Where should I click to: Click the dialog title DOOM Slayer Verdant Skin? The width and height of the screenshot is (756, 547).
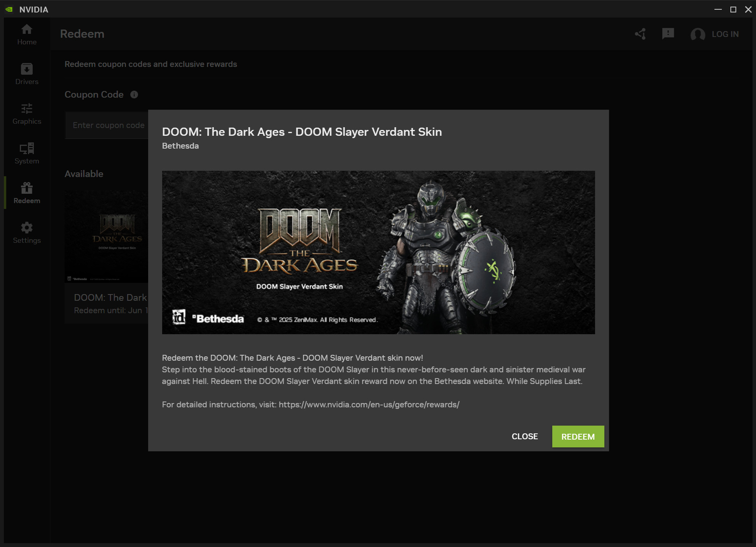coord(302,132)
